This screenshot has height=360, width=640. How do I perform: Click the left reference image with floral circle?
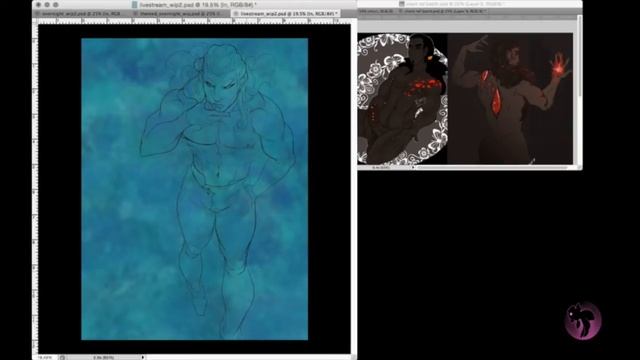[x=402, y=99]
